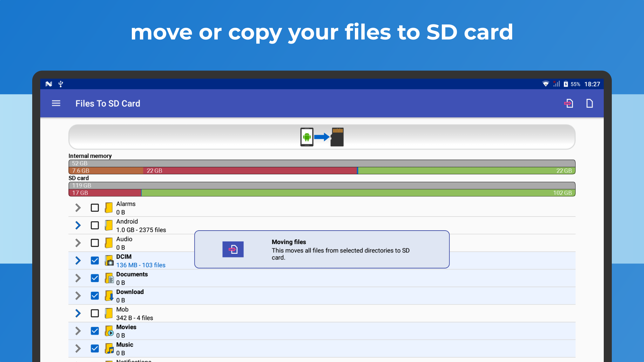Image resolution: width=644 pixels, height=362 pixels.
Task: Check the Alarms folder checkbox
Action: coord(95,208)
